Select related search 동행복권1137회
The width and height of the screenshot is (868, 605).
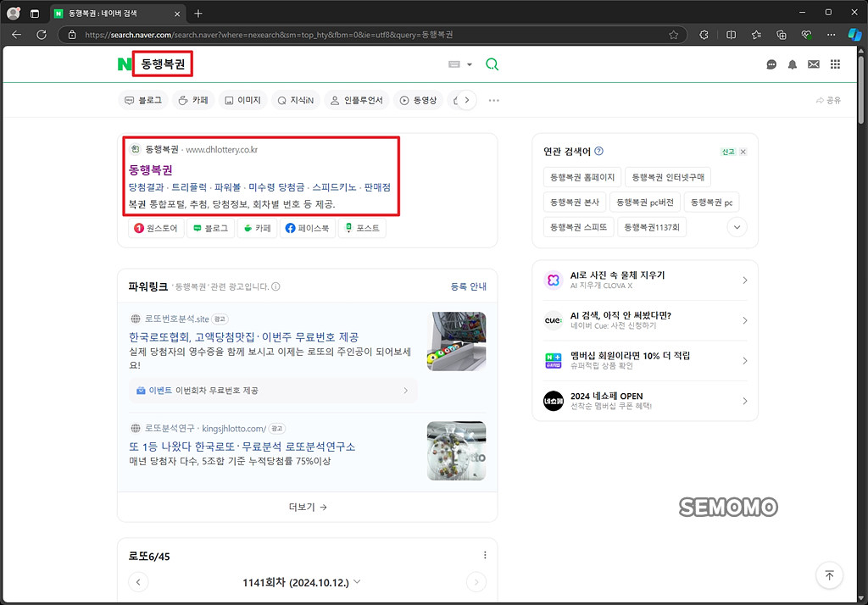click(x=652, y=227)
